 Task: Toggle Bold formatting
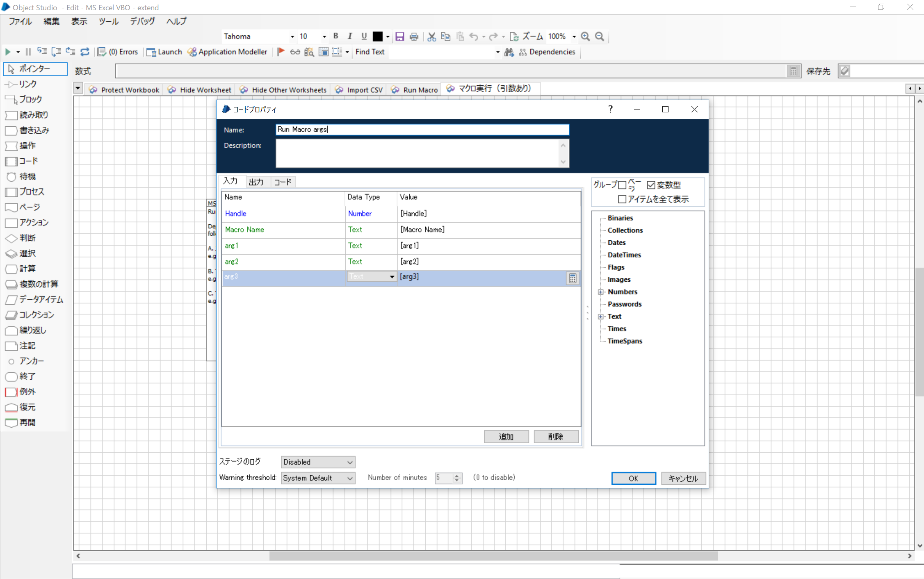point(336,36)
